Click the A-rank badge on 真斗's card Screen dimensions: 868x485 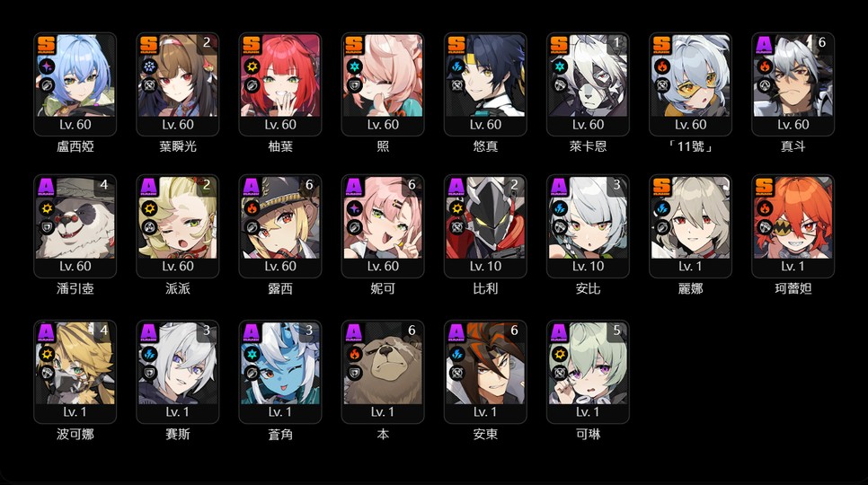coord(765,45)
